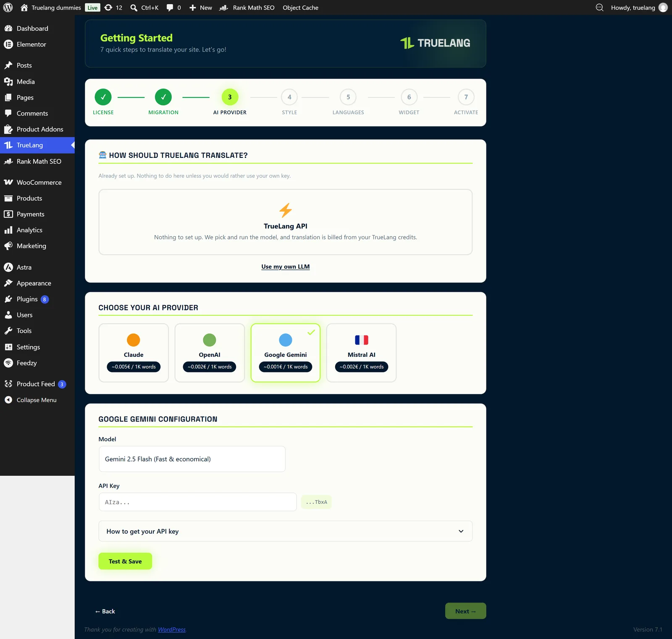Click the Rank Math SEO admin-bar icon

(x=224, y=8)
